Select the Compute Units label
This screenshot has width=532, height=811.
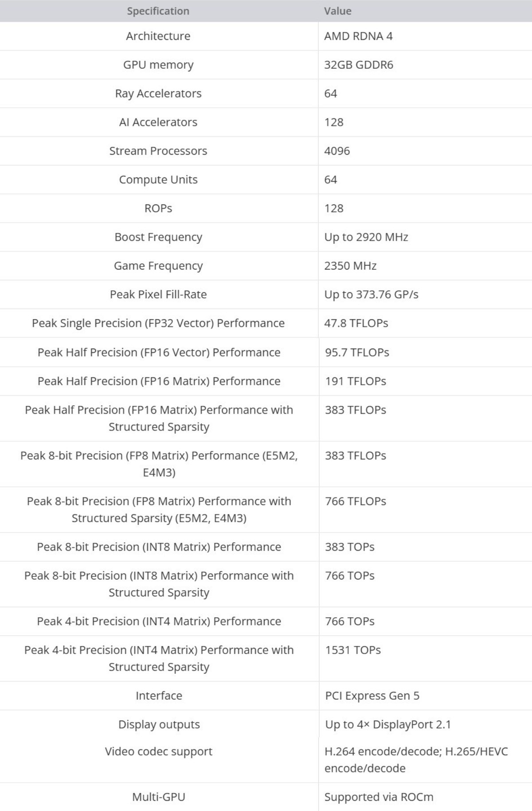coord(158,180)
